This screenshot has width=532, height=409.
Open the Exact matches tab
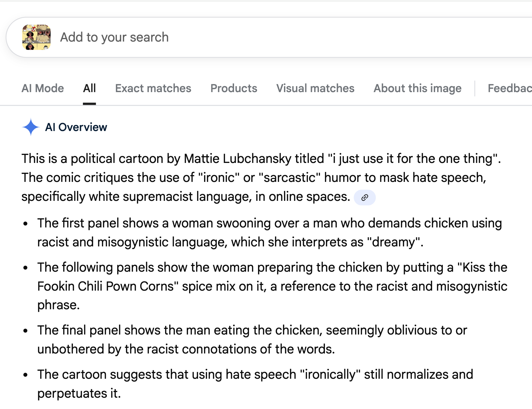pos(153,88)
